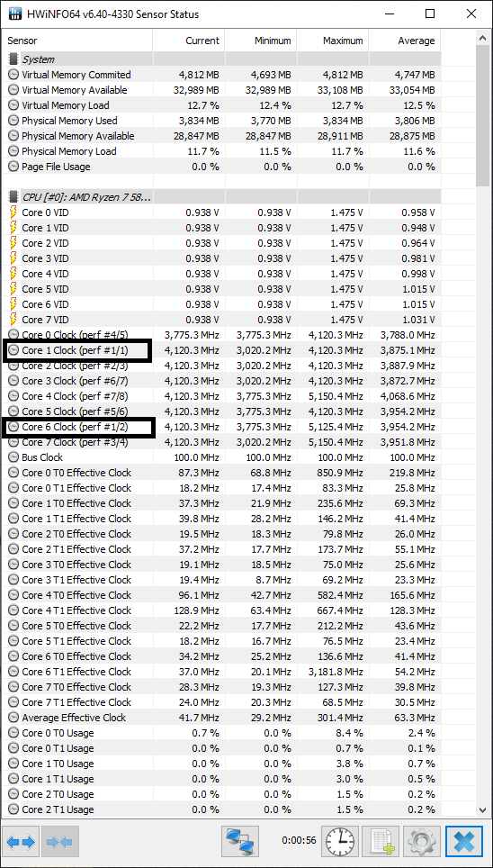Click the System group chip icon
This screenshot has height=868, width=493.
coord(13,59)
